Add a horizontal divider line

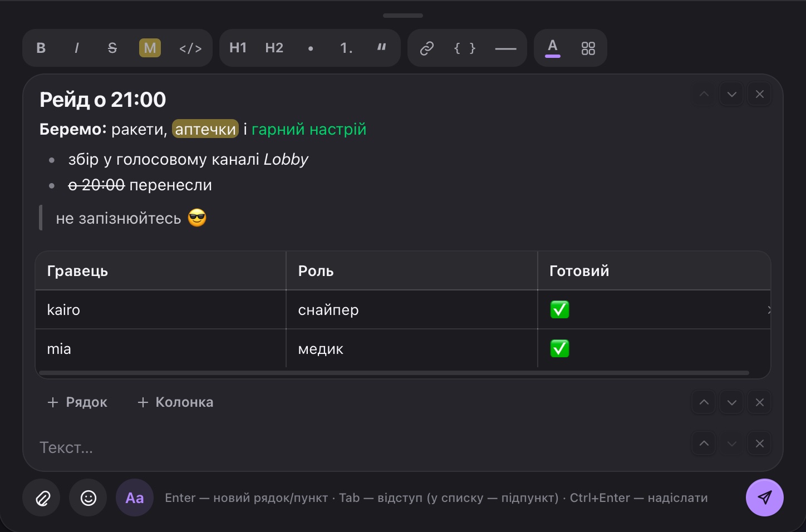click(505, 48)
